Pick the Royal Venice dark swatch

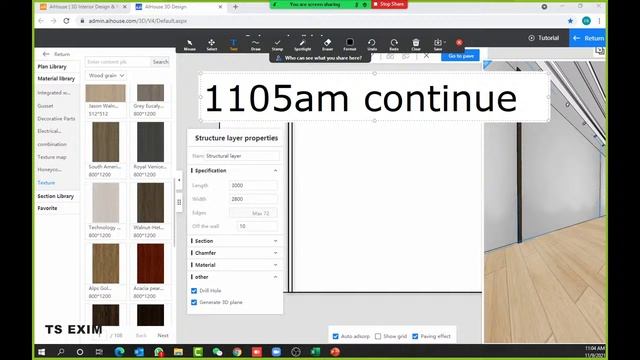click(x=150, y=142)
